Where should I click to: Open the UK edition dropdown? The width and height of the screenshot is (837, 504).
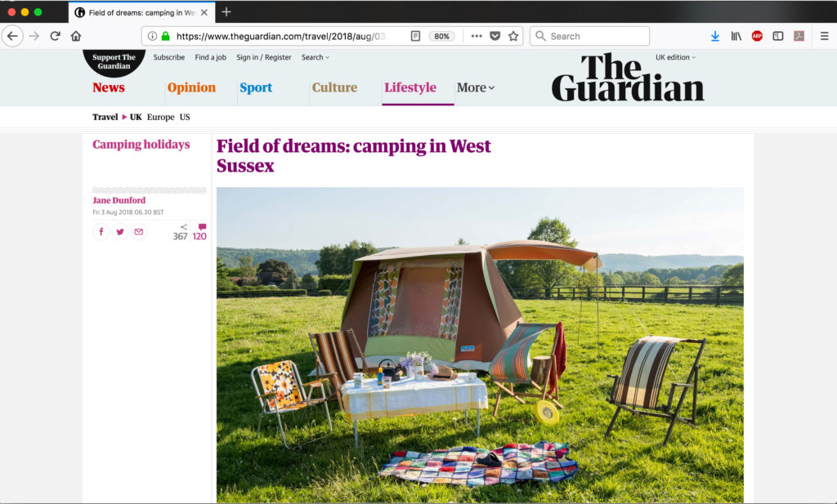[x=675, y=57]
